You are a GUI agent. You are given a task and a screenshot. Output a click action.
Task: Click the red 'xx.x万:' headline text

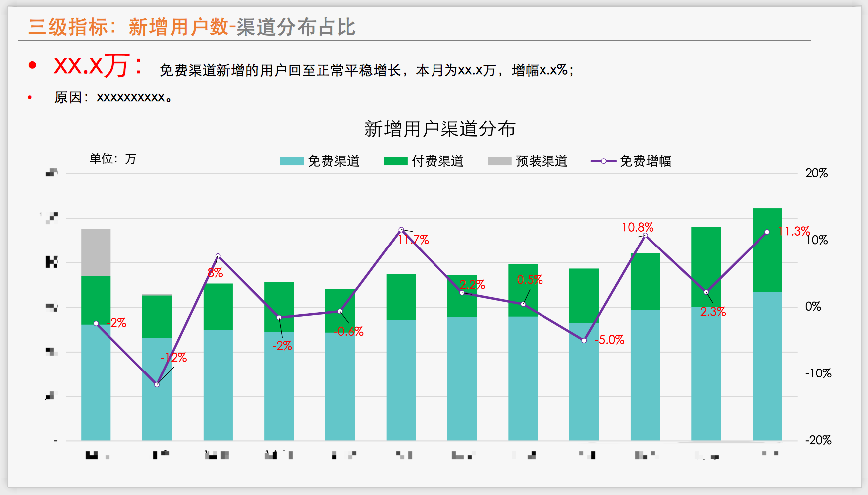click(x=99, y=65)
